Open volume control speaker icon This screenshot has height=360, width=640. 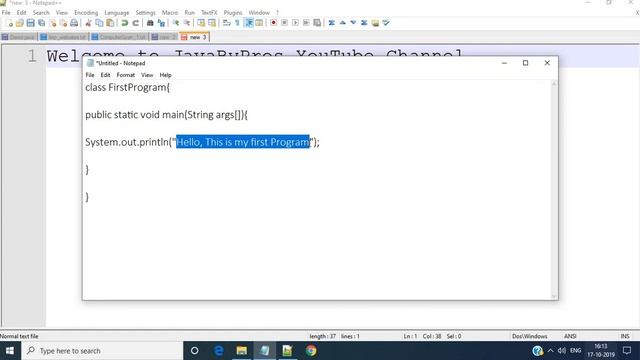coord(562,351)
